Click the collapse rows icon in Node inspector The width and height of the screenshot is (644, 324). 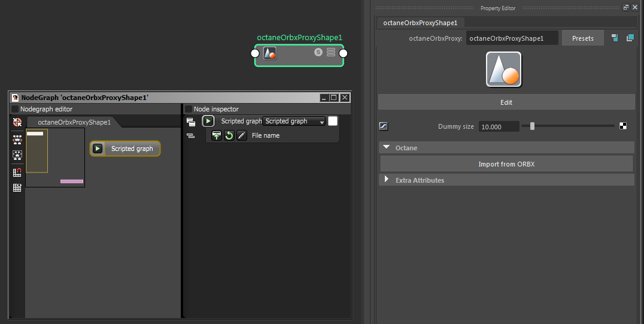pos(190,135)
